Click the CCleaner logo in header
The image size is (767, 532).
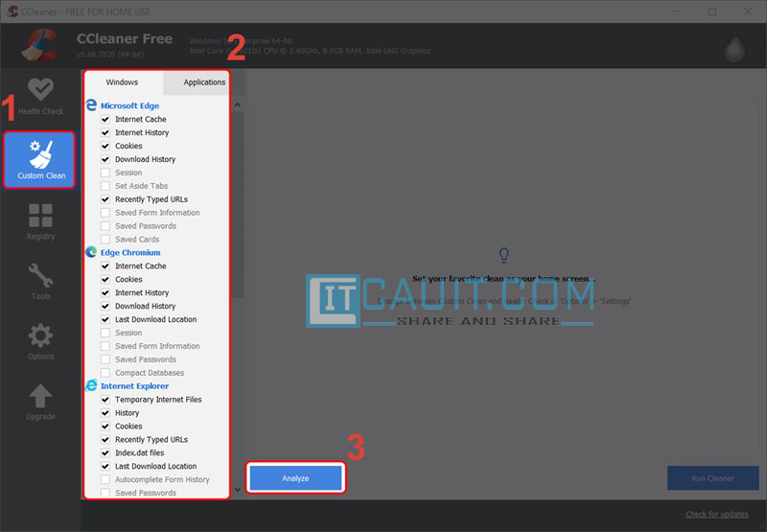tap(40, 45)
